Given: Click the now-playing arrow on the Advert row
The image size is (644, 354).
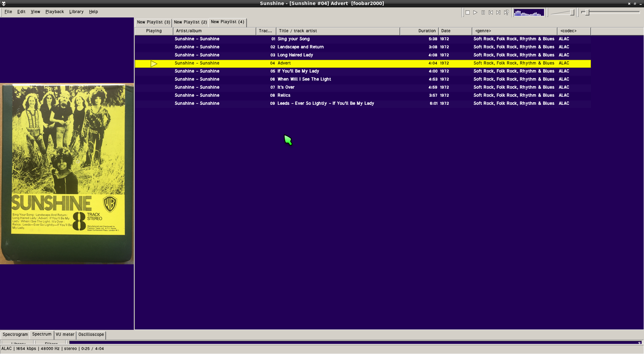Looking at the screenshot, I should [154, 63].
